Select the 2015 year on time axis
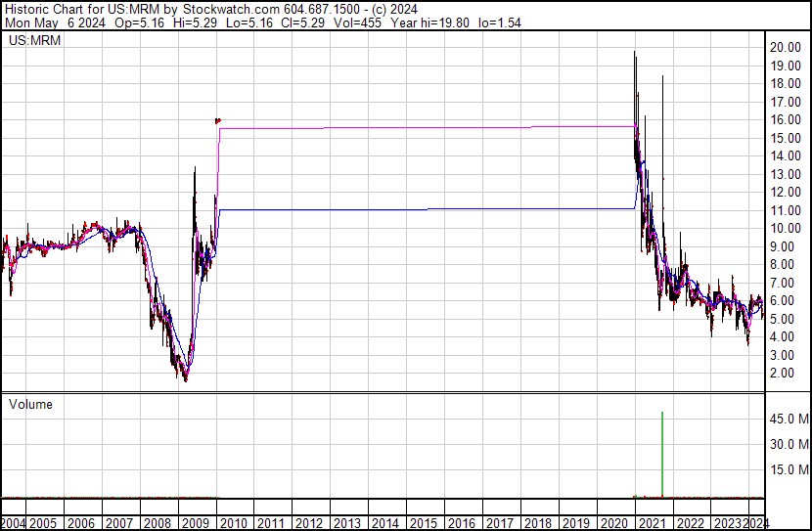Screen dimensions: 812x531 tap(424, 523)
